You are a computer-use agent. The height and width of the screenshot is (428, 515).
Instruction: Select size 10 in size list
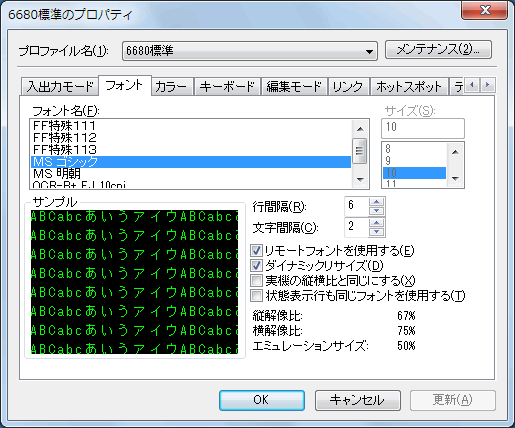point(414,173)
